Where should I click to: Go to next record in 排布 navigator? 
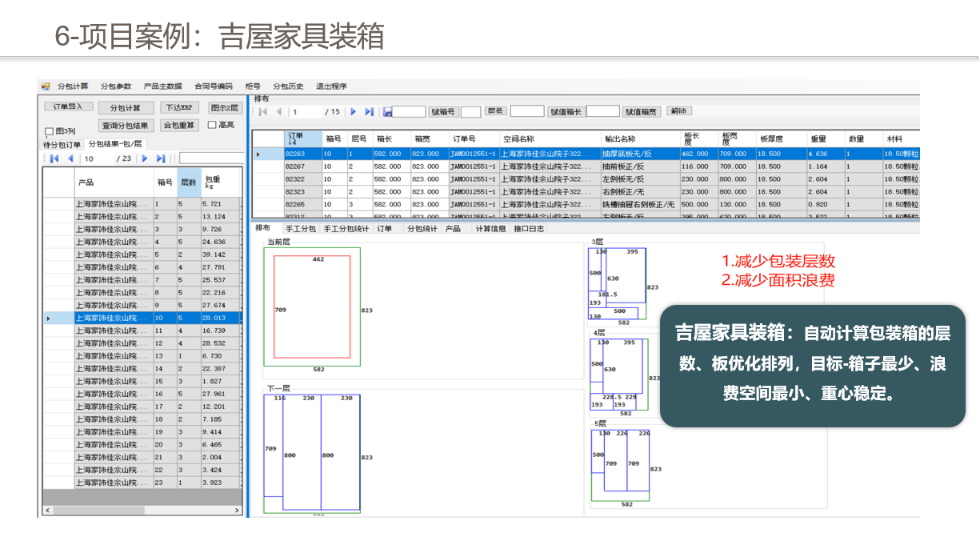[x=354, y=112]
